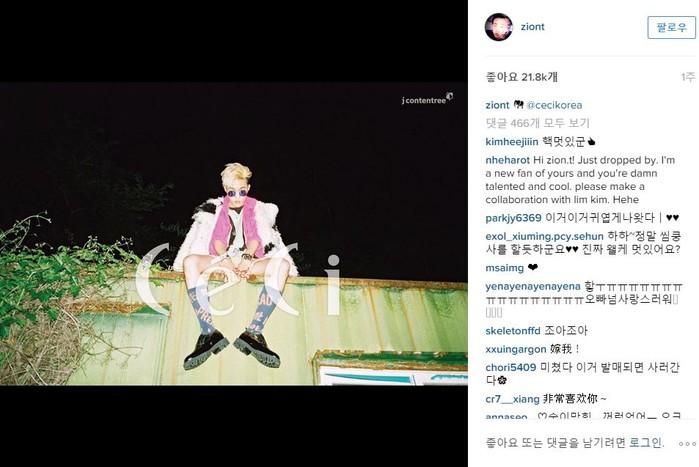Click the 로그인 login link
The height and width of the screenshot is (467, 699).
[646, 443]
